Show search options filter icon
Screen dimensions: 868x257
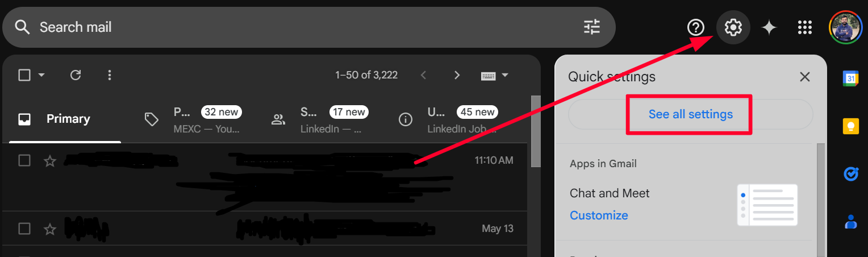click(x=591, y=27)
